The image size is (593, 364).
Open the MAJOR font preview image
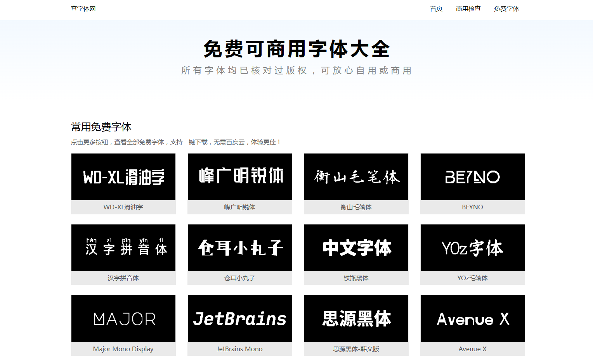(x=123, y=319)
